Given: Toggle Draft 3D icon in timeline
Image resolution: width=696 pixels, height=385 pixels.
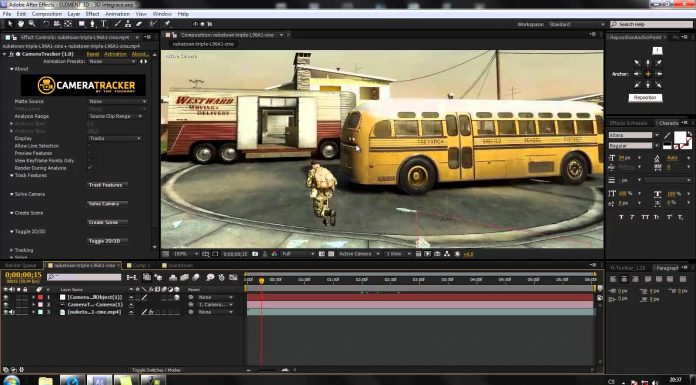Looking at the screenshot, I should pos(159,277).
